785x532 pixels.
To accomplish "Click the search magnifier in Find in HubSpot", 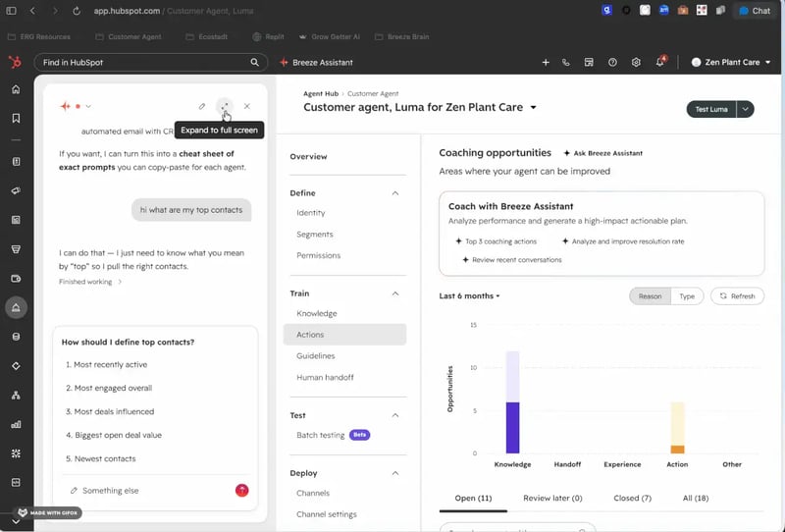I will point(254,62).
